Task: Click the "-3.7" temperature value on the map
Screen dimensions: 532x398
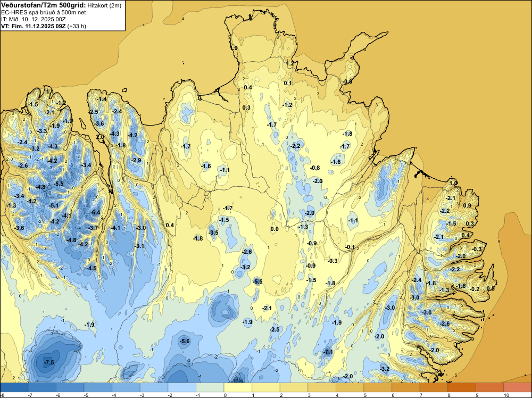Action: [93, 228]
